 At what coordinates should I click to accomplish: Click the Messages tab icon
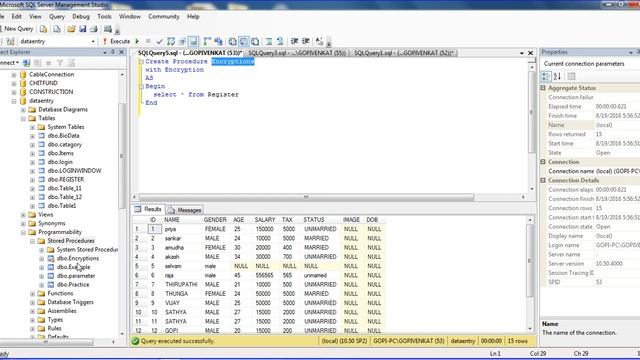point(171,210)
